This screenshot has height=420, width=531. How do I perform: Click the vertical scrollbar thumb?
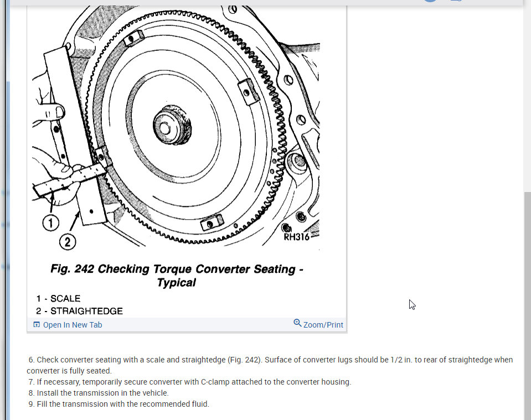[x=527, y=305]
